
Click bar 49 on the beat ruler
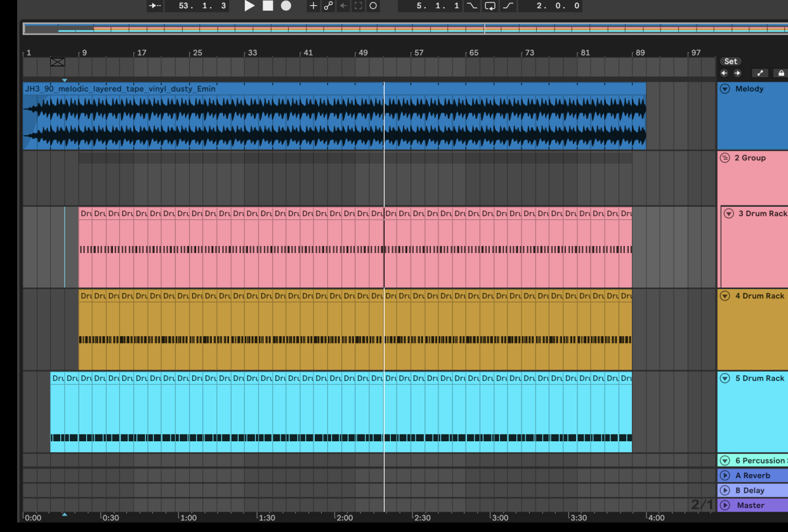363,53
